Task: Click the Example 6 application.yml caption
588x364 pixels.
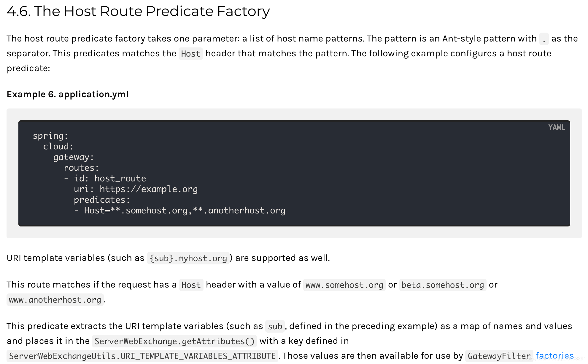Action: coord(68,94)
